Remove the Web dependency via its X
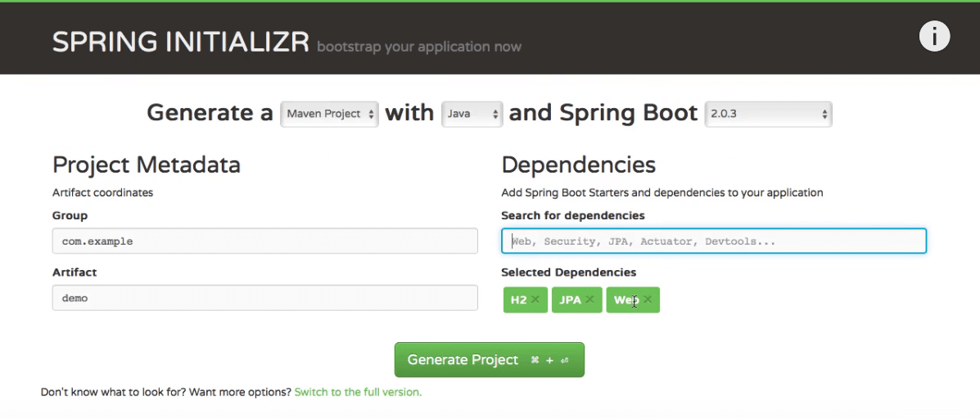 tap(648, 300)
